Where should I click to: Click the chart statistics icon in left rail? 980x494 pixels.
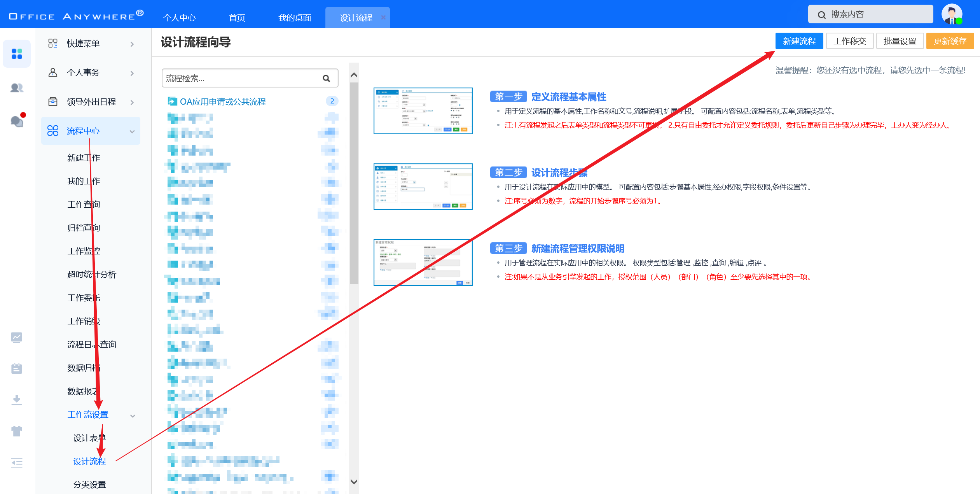pyautogui.click(x=17, y=337)
